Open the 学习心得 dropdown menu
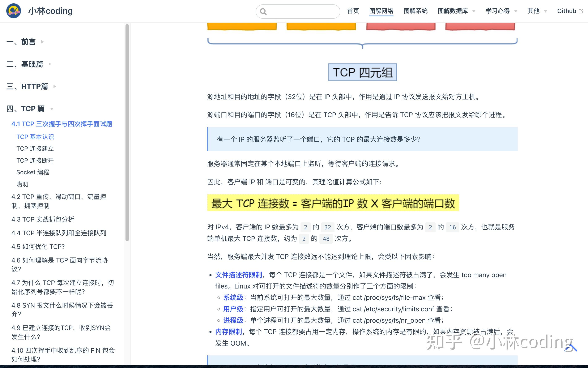Screen dimensions: 588x368 point(498,11)
